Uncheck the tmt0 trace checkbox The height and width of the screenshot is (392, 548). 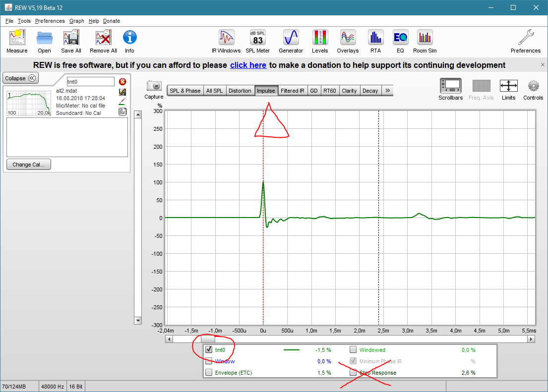pos(209,349)
